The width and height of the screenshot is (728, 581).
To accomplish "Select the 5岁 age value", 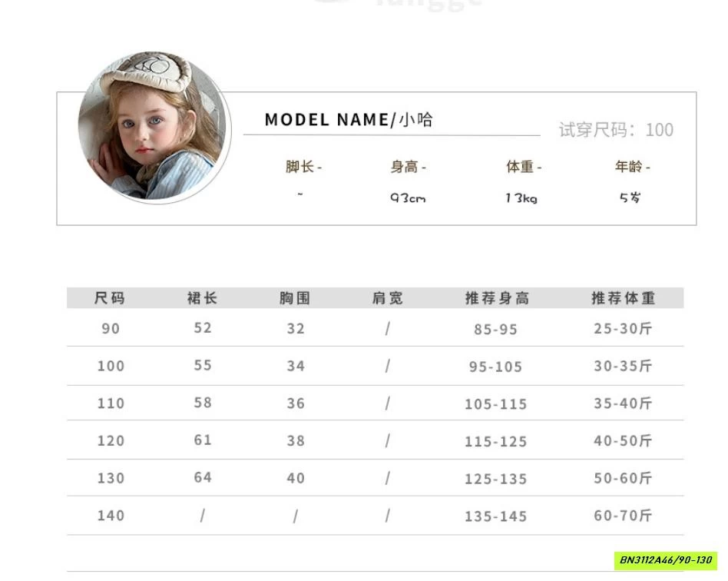I will coord(630,198).
